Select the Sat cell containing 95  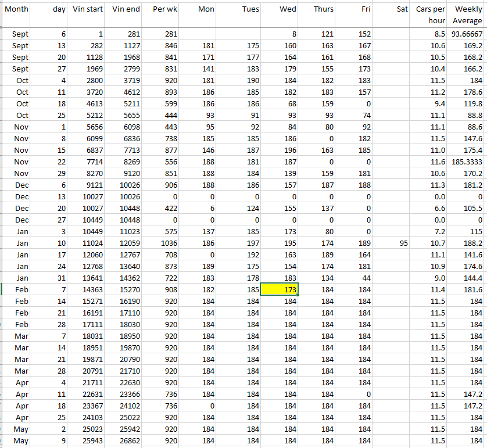click(x=392, y=243)
